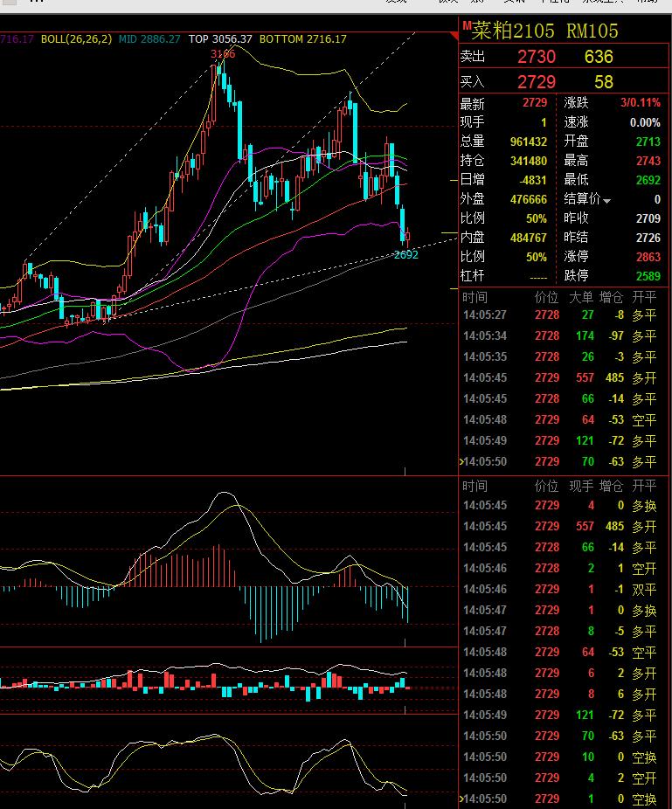Image resolution: width=672 pixels, height=809 pixels.
Task: Click the -97 position change value
Action: [616, 335]
